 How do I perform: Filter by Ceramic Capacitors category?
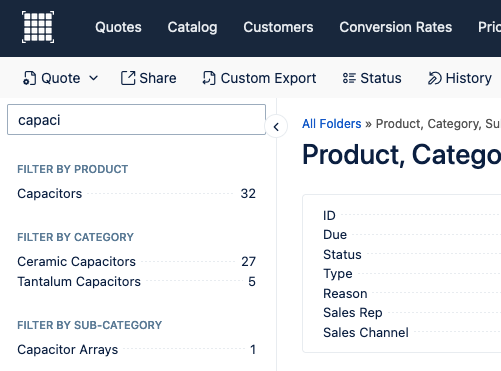[136, 262]
